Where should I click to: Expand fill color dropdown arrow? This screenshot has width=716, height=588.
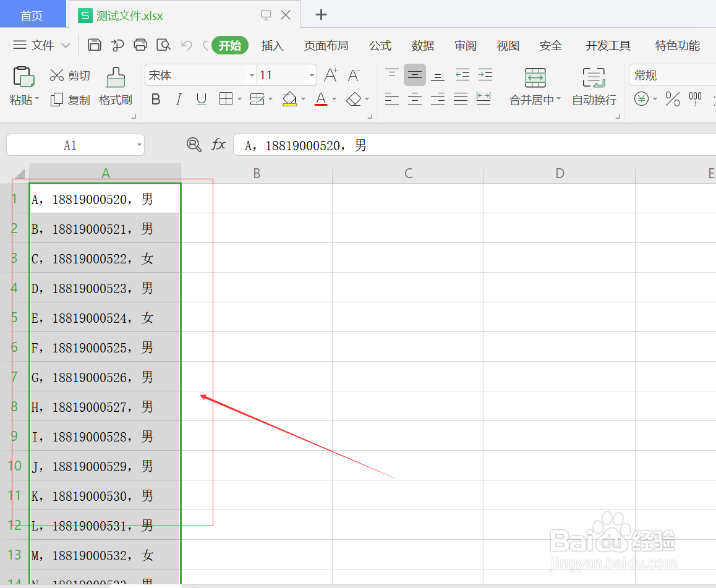tap(303, 99)
